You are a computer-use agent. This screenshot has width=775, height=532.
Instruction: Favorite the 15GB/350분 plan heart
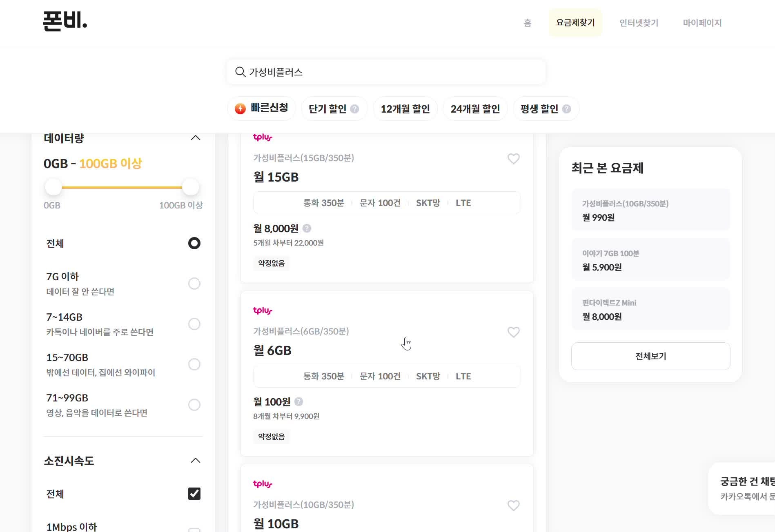513,158
